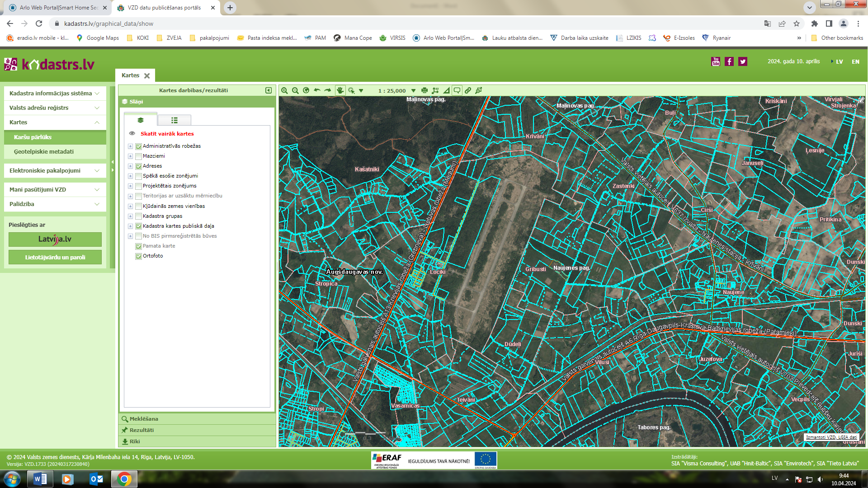Activate the object selection pointer tool
The height and width of the screenshot is (488, 868).
[x=351, y=90]
